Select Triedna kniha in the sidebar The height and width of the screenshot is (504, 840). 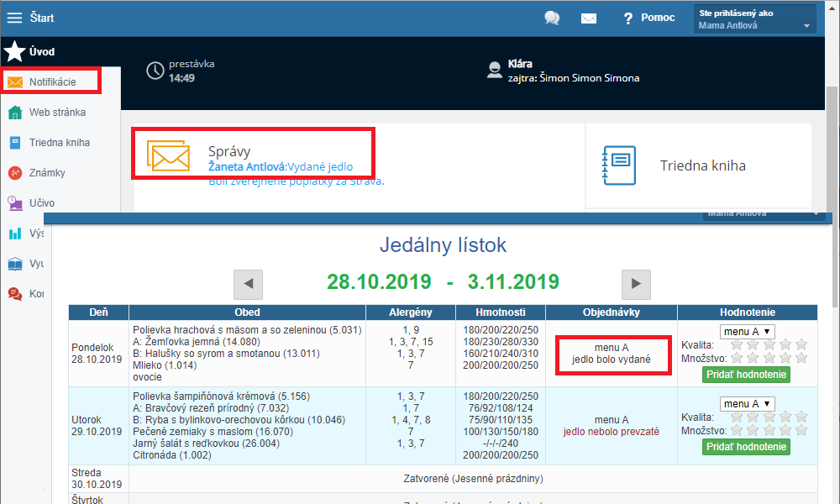click(x=60, y=143)
